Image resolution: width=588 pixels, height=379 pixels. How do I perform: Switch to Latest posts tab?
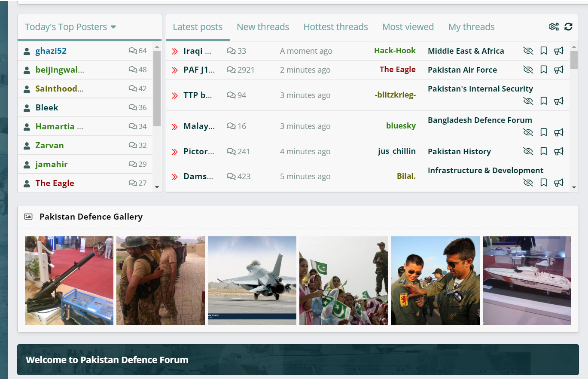[x=198, y=27]
